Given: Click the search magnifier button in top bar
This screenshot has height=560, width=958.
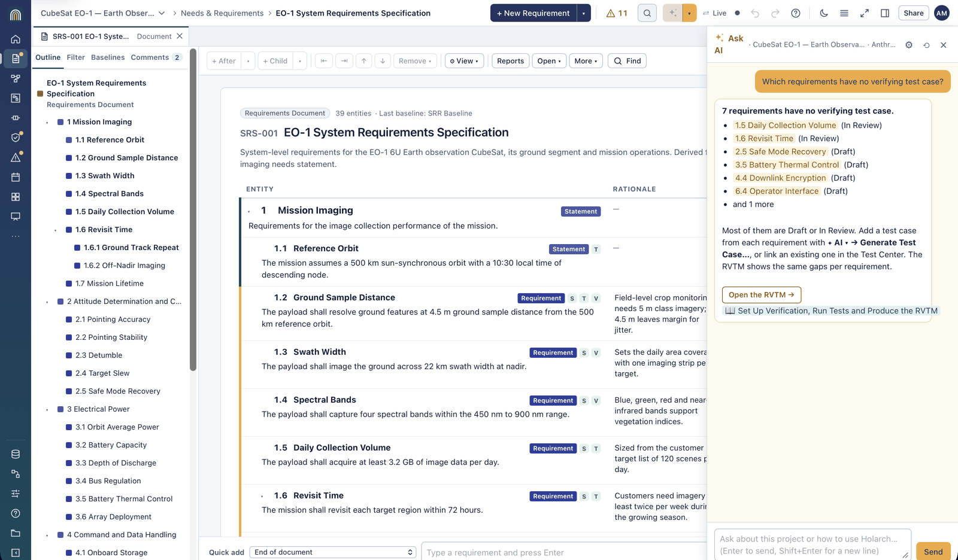Looking at the screenshot, I should click(647, 13).
